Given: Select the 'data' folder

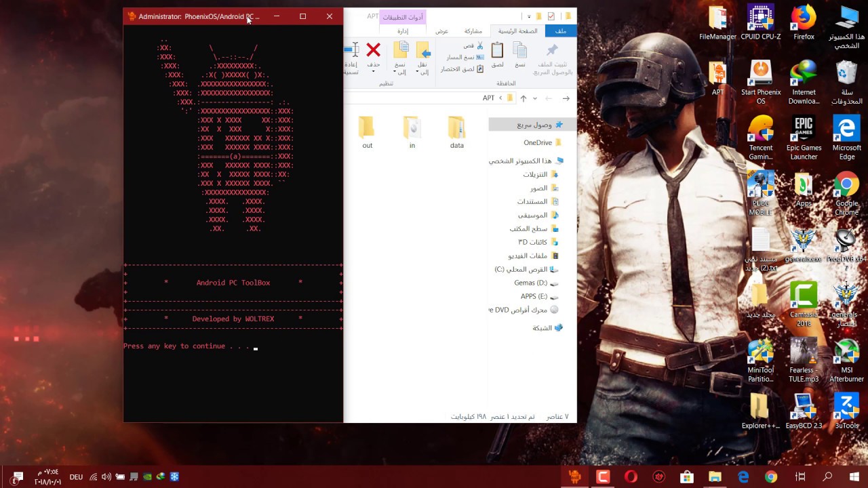Looking at the screenshot, I should coord(456,132).
